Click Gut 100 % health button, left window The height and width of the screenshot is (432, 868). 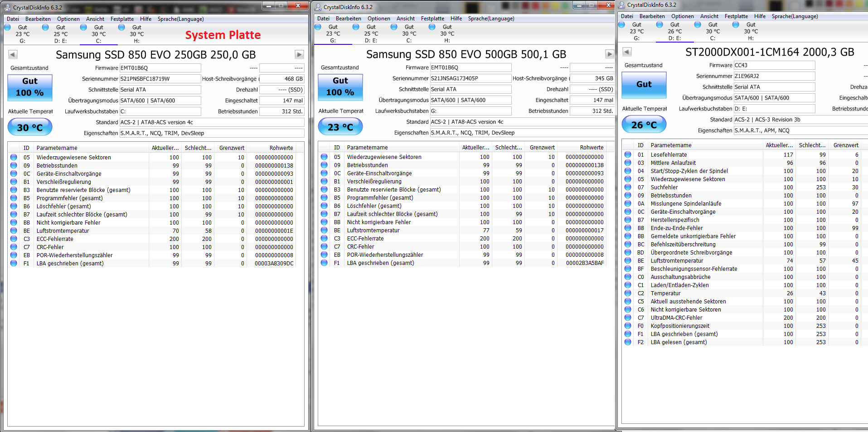(30, 87)
